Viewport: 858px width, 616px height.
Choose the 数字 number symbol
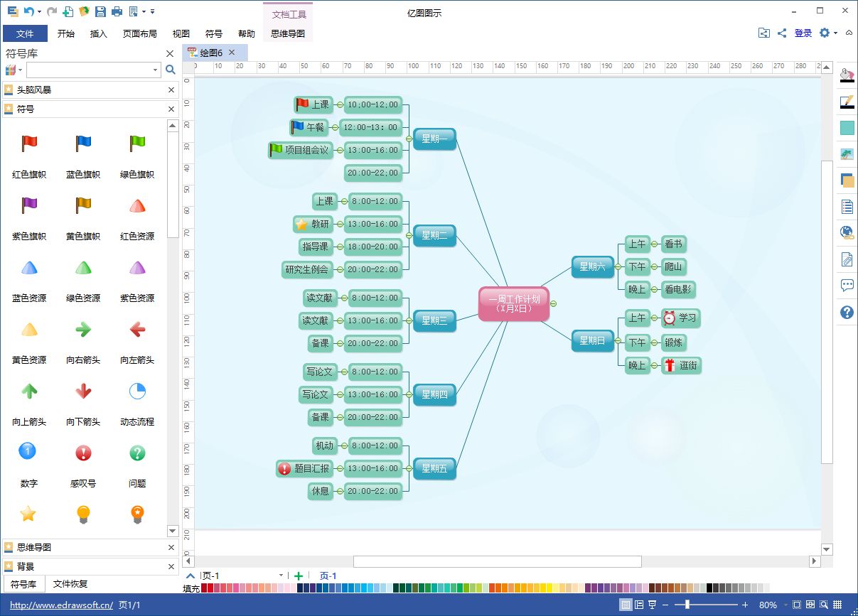pyautogui.click(x=27, y=451)
